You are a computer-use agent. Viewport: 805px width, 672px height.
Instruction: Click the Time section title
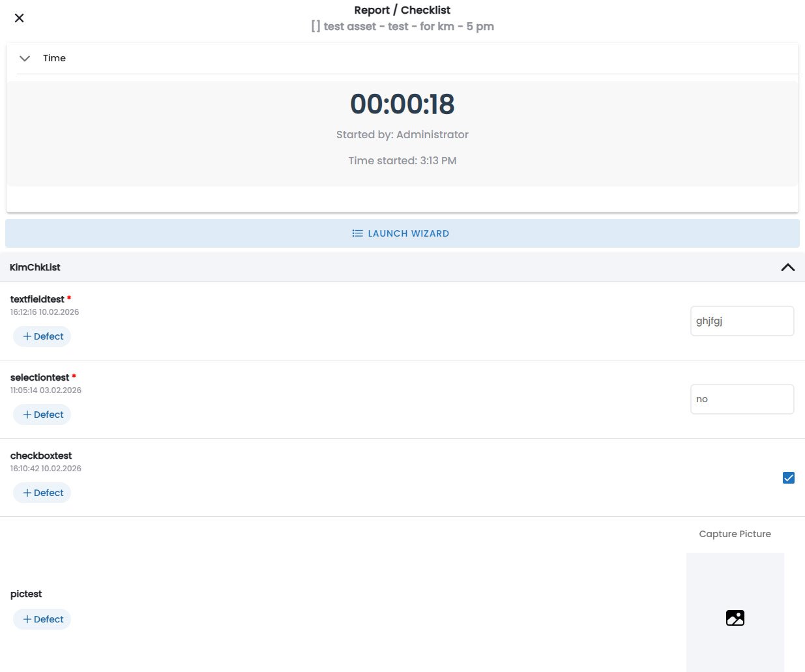coord(54,58)
